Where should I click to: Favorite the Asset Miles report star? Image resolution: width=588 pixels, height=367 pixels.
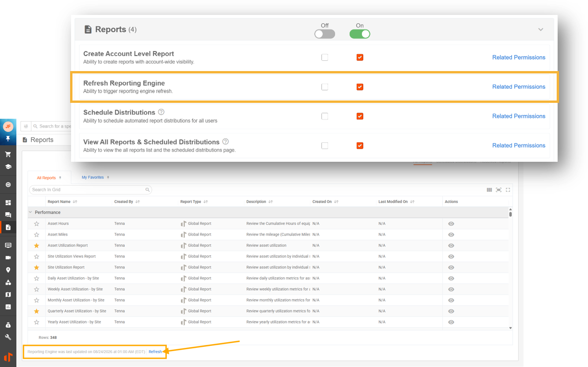36,235
